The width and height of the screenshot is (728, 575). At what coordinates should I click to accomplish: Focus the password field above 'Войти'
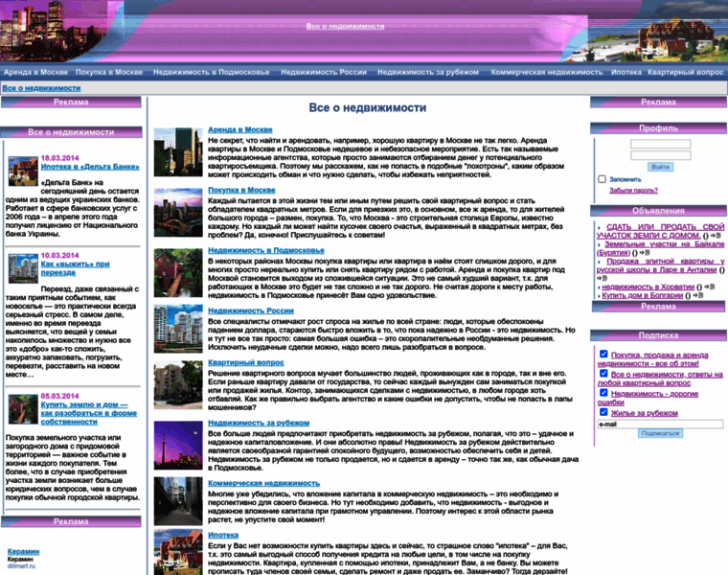click(660, 155)
